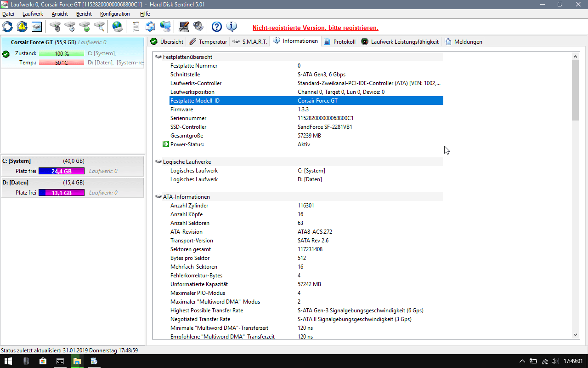Select the SSD-Controller row

(306, 127)
